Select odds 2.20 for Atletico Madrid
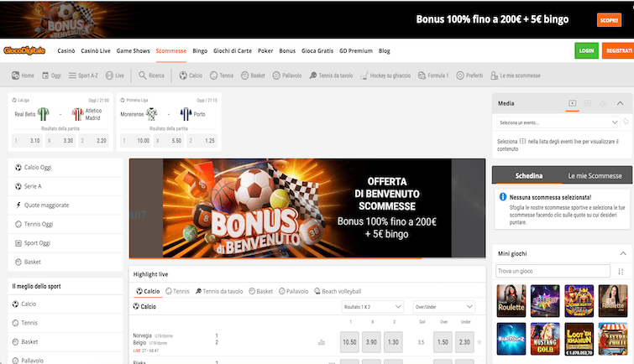 (x=93, y=141)
